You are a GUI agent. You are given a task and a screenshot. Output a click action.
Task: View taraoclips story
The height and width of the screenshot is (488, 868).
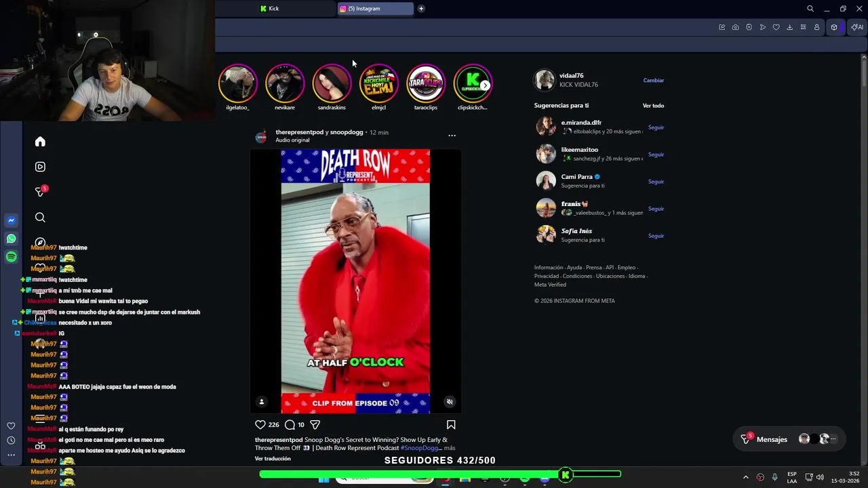click(426, 83)
